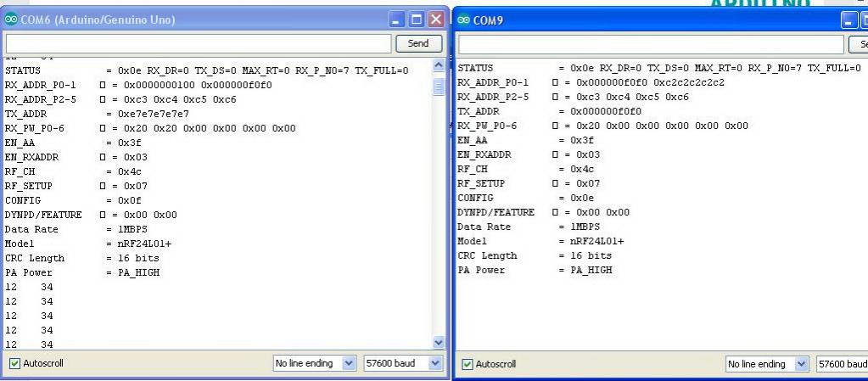Open the line ending dropdown in COM6
868x381 pixels.
pyautogui.click(x=314, y=363)
